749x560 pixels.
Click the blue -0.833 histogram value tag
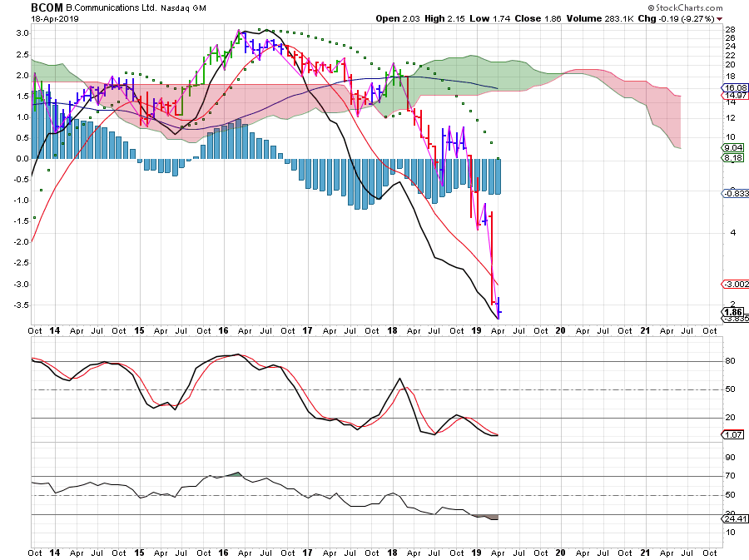click(737, 193)
